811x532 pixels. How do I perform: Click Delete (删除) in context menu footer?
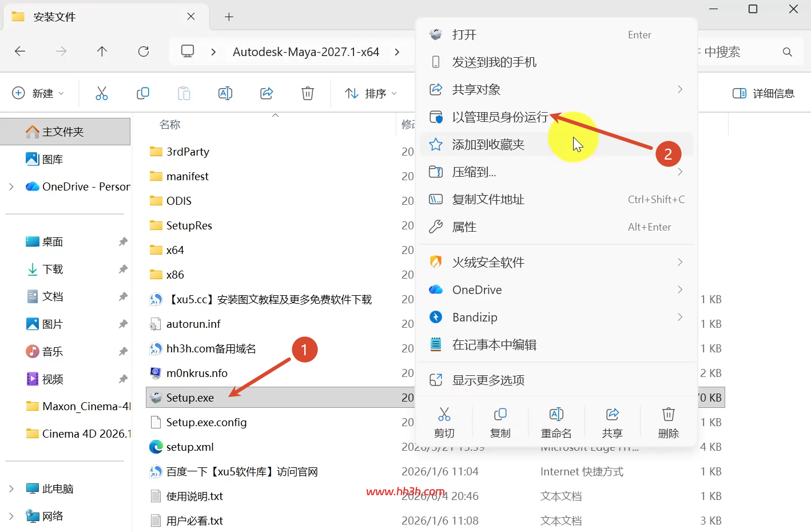coord(669,423)
